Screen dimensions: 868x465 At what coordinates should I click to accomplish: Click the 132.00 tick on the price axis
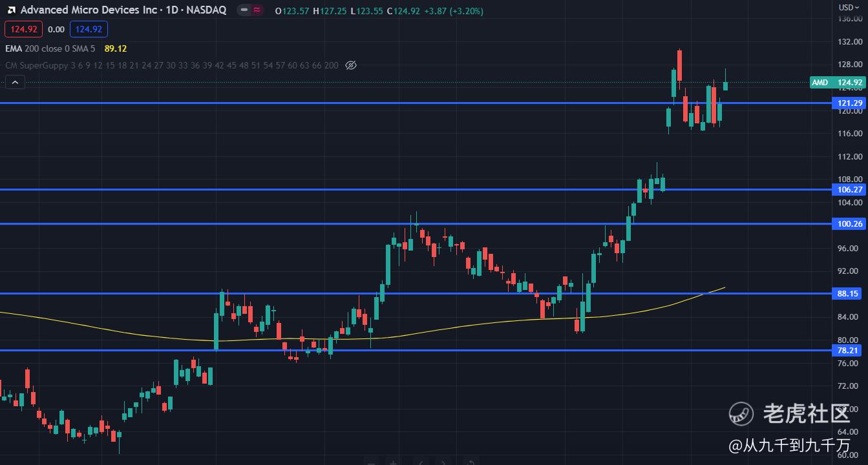coord(849,42)
